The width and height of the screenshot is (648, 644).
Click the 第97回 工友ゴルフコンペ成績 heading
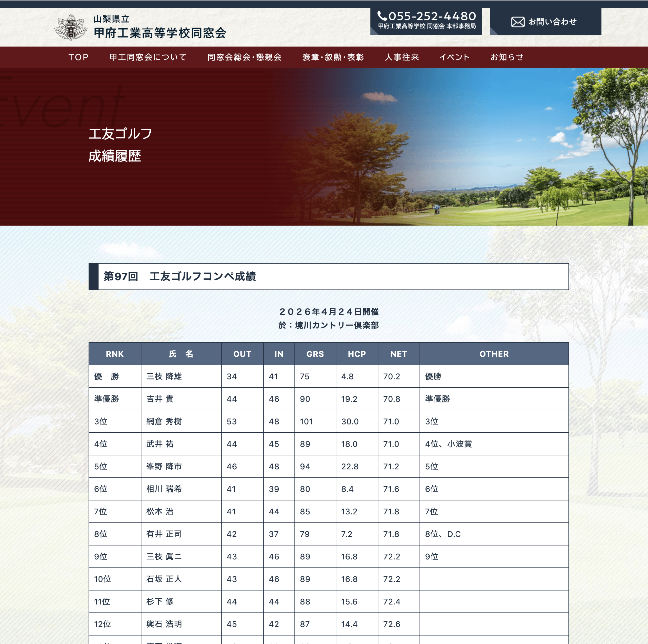click(180, 276)
